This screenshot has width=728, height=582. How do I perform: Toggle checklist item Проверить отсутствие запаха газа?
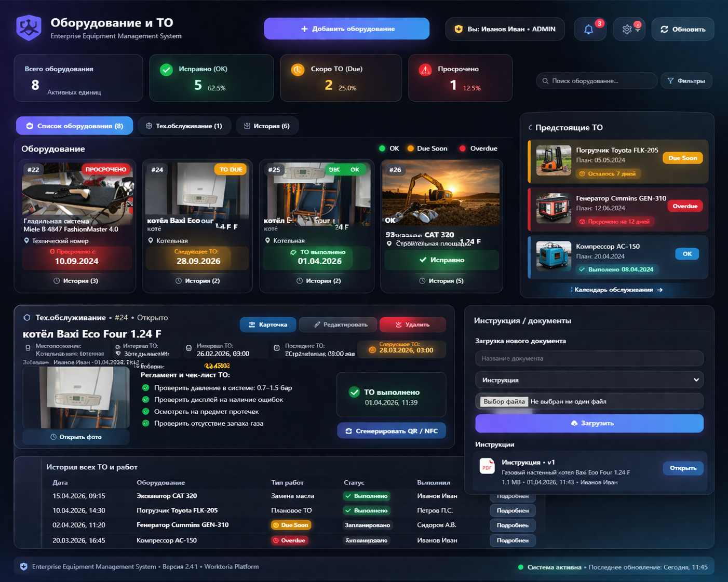pos(146,424)
